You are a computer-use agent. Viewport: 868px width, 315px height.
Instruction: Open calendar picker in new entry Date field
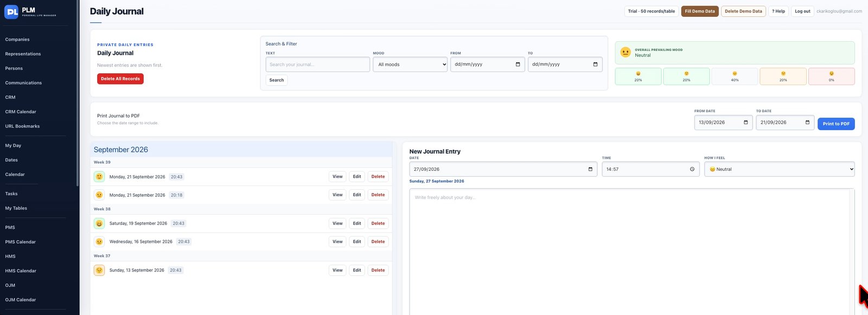590,169
